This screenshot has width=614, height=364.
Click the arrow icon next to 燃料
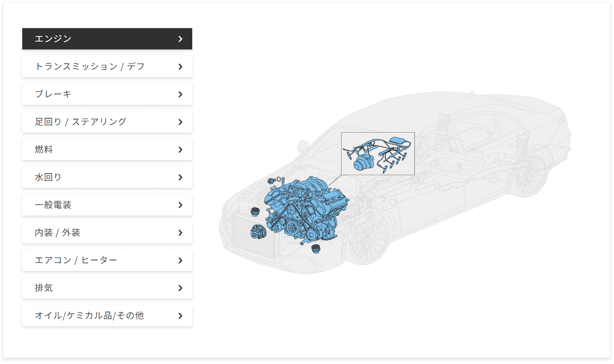180,150
